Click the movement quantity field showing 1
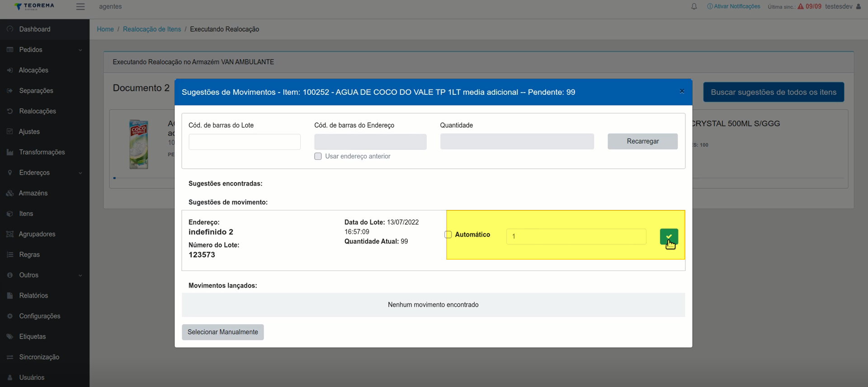This screenshot has height=387, width=868. point(576,236)
